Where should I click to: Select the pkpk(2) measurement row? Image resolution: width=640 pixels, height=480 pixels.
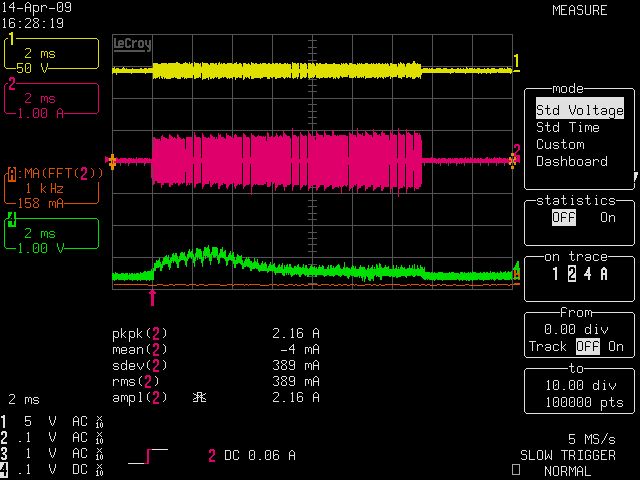click(216, 333)
